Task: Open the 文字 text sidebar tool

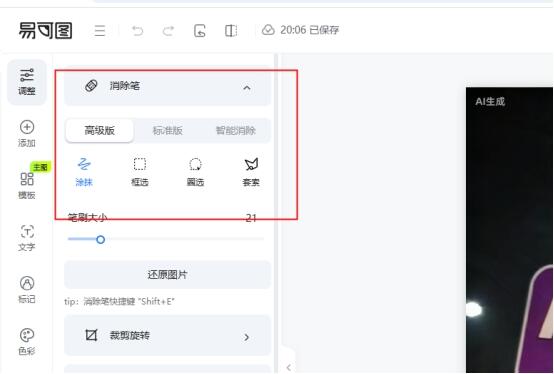Action: (x=27, y=238)
